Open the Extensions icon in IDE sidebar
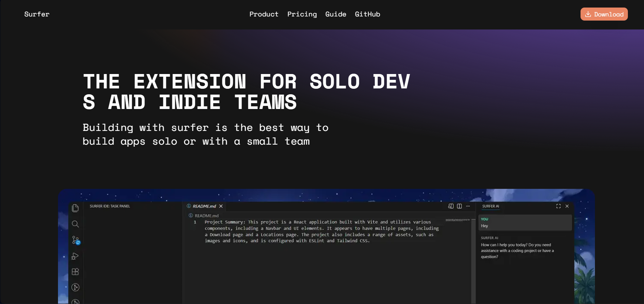Image resolution: width=644 pixels, height=304 pixels. click(x=75, y=272)
